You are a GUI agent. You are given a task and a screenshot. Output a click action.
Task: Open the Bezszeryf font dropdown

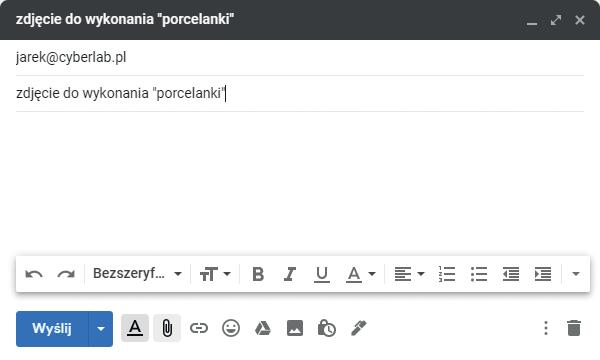tap(137, 274)
